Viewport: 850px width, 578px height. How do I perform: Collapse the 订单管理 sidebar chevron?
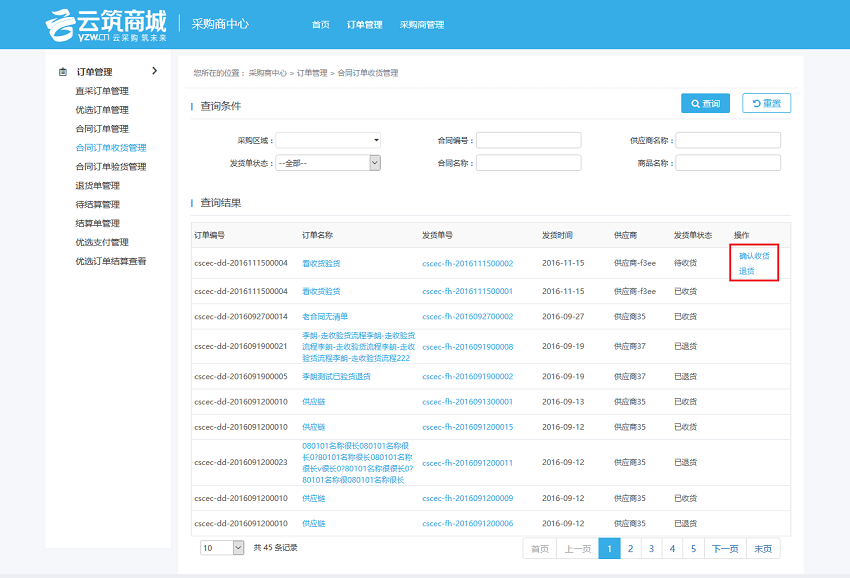[154, 71]
